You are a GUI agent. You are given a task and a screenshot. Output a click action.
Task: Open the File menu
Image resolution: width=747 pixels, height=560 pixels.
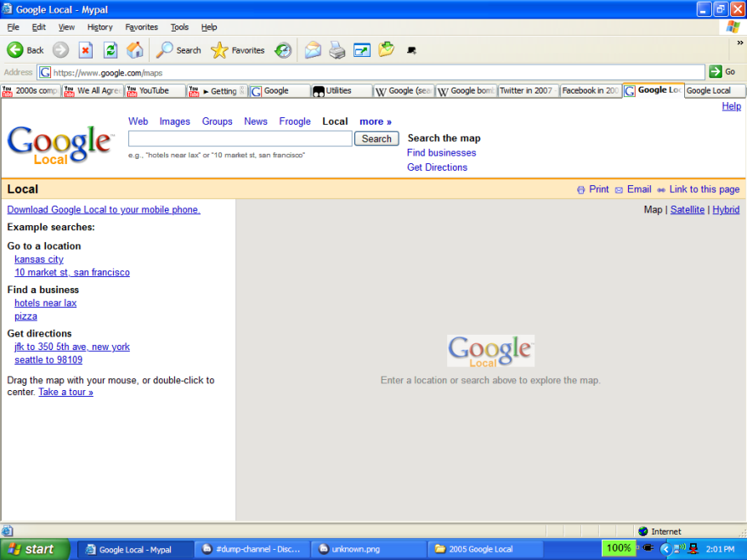14,27
